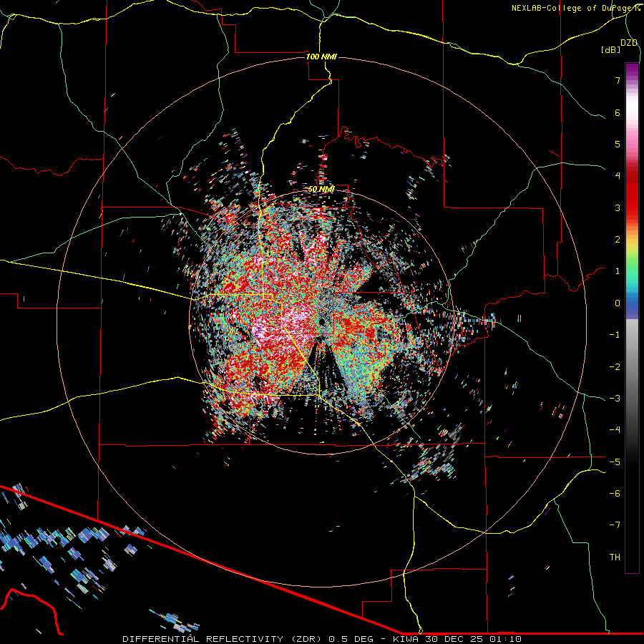
Task: Click the "4" value on the color scale
Action: tap(618, 176)
